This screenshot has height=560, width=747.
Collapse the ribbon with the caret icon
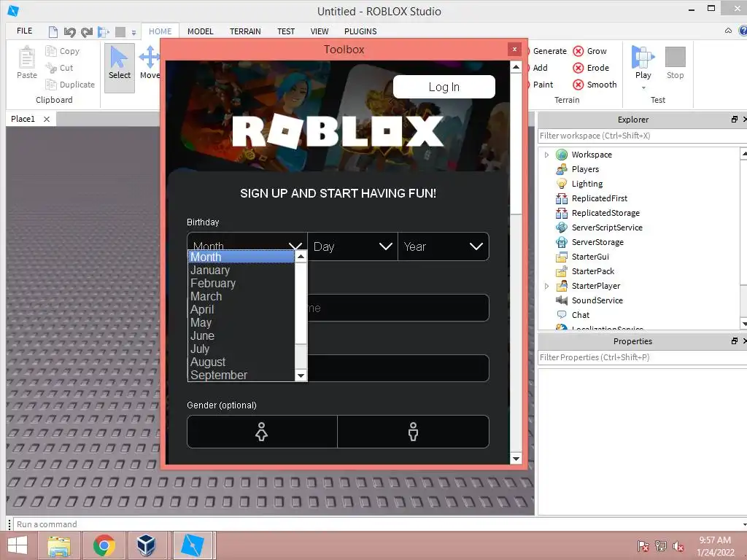[x=728, y=31]
